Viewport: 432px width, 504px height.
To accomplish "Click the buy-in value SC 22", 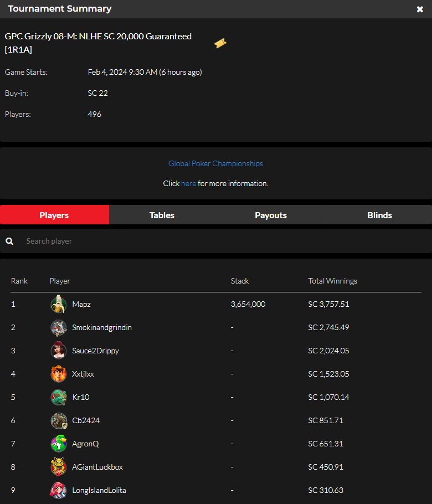I will [97, 93].
